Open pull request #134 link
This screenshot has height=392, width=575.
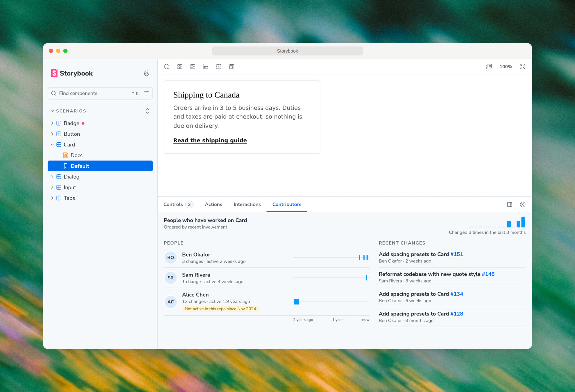click(457, 294)
